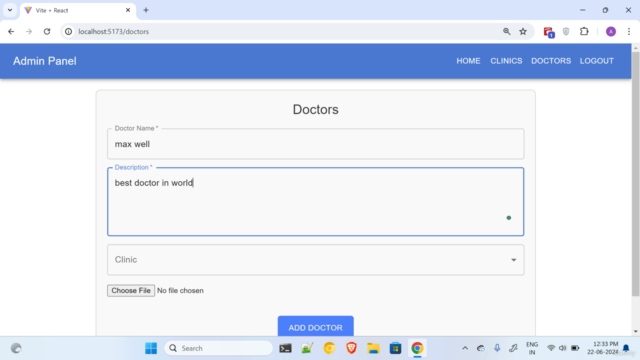Image resolution: width=640 pixels, height=360 pixels.
Task: Open the Brave browser from taskbar
Action: click(x=351, y=348)
